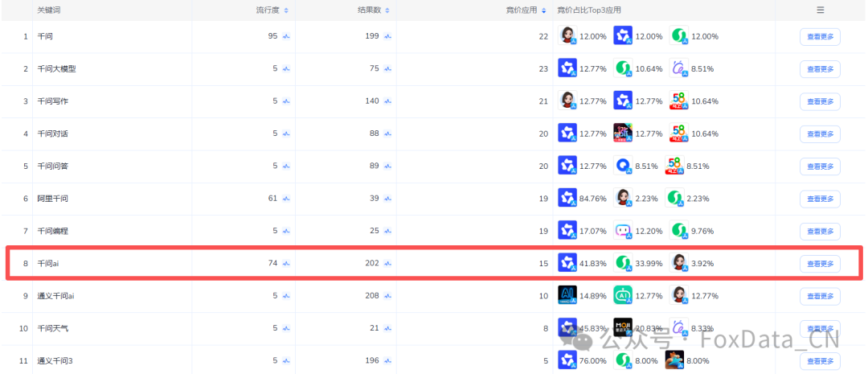Open popularity trend chart for 千问ai
The height and width of the screenshot is (374, 868).
tap(286, 264)
